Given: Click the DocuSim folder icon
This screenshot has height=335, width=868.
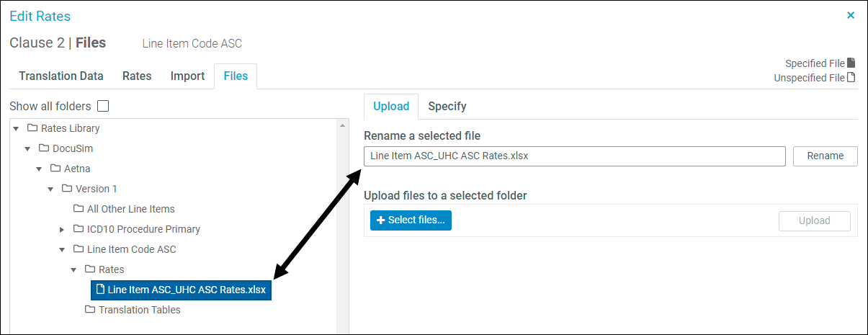Looking at the screenshot, I should point(44,148).
